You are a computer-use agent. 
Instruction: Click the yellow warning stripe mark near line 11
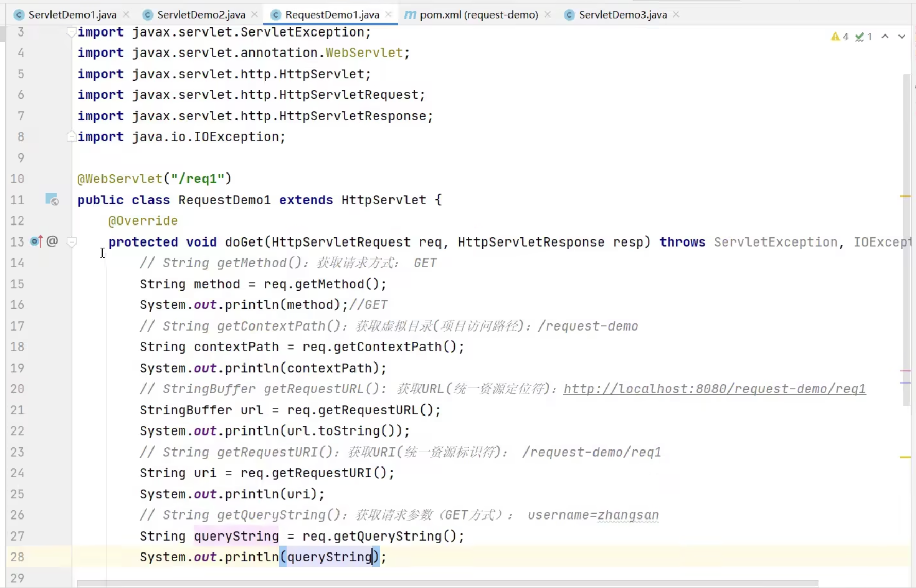[x=905, y=196]
